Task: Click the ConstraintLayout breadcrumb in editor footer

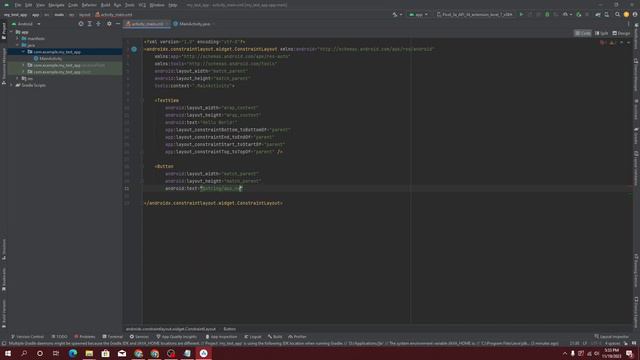Action: (171, 329)
